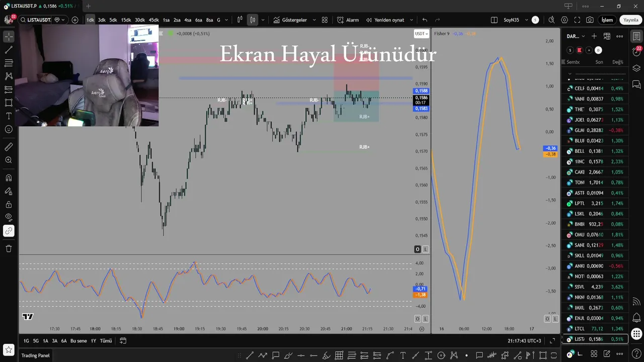Select 1G date range

click(x=26, y=341)
